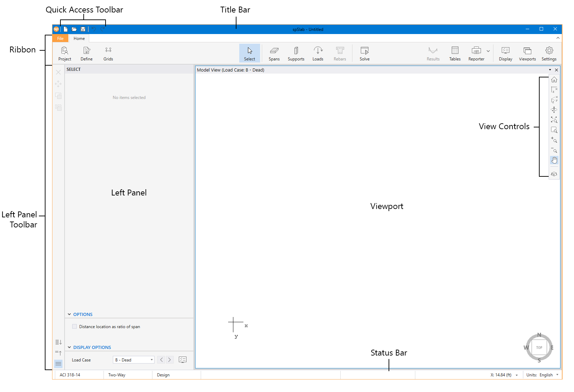Close the Model View viewport

[x=557, y=70]
